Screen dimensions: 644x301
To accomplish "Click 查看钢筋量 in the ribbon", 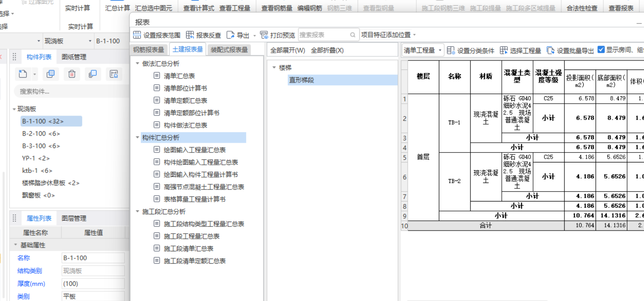I will [277, 8].
